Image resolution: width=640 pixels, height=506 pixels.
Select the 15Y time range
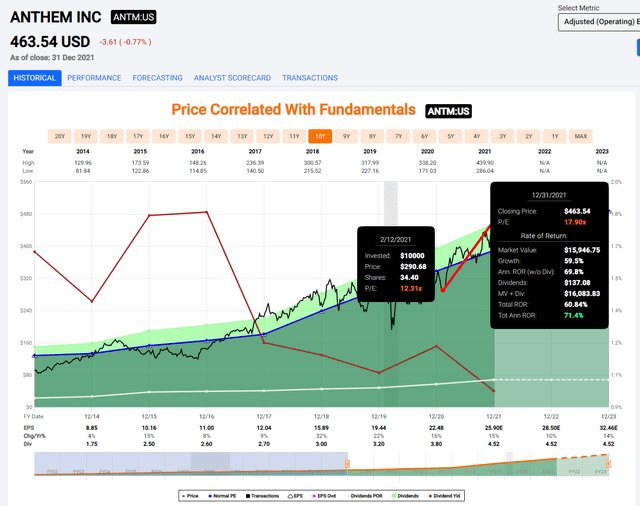pos(190,136)
